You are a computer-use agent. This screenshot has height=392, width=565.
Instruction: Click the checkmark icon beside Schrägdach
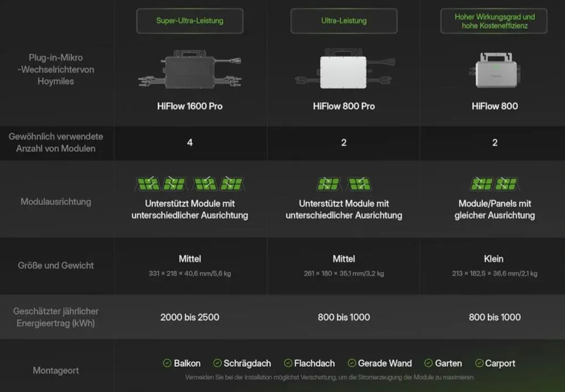point(217,363)
